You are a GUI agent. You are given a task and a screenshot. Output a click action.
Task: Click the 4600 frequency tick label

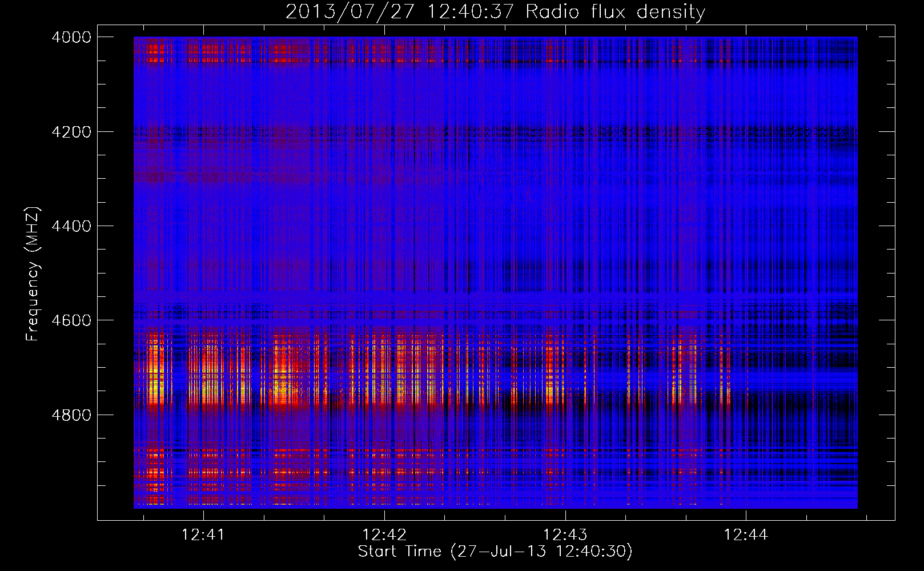pos(71,320)
